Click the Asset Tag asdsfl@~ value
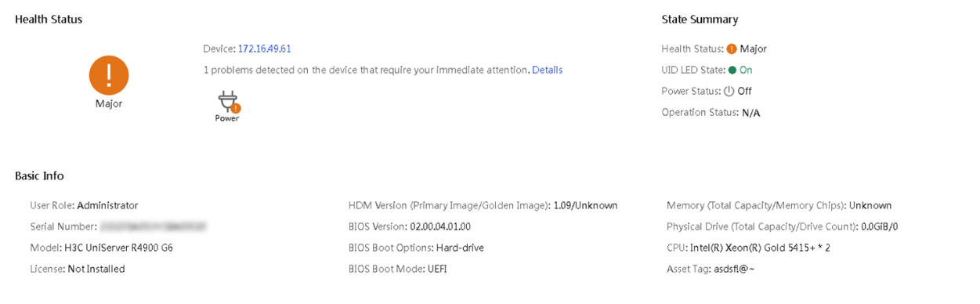Viewport: 980px width, 304px height. [734, 269]
